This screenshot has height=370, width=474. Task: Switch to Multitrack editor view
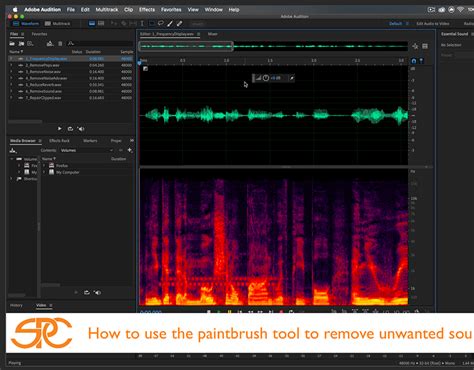57,24
